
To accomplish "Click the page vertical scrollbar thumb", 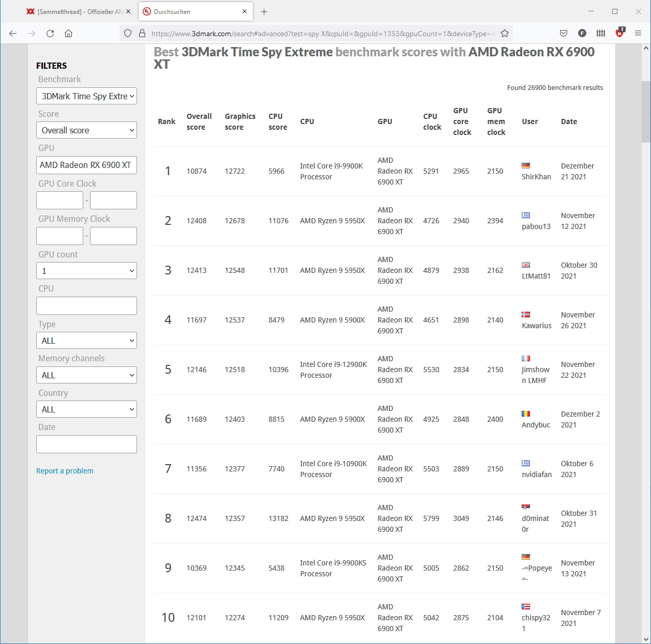I will coord(646,111).
